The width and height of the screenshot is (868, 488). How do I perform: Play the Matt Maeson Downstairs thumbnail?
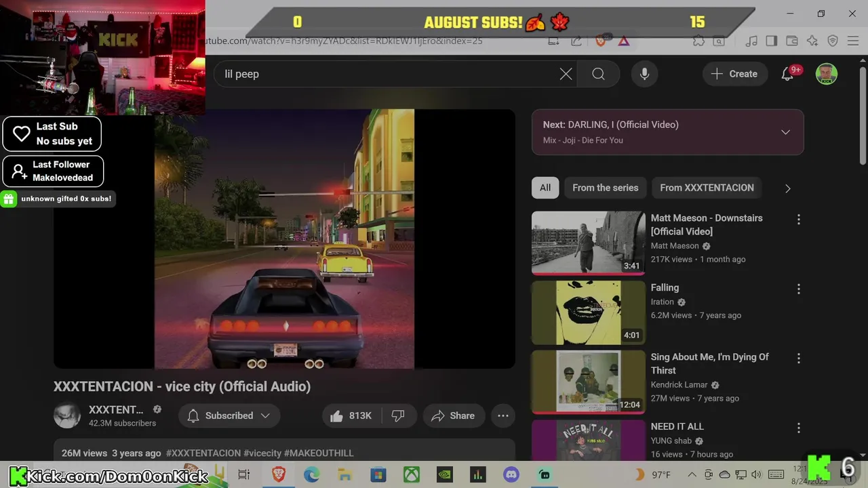click(x=588, y=243)
